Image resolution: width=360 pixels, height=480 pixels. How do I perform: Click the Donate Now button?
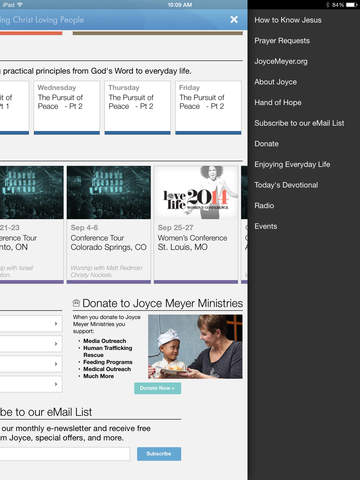(x=158, y=388)
